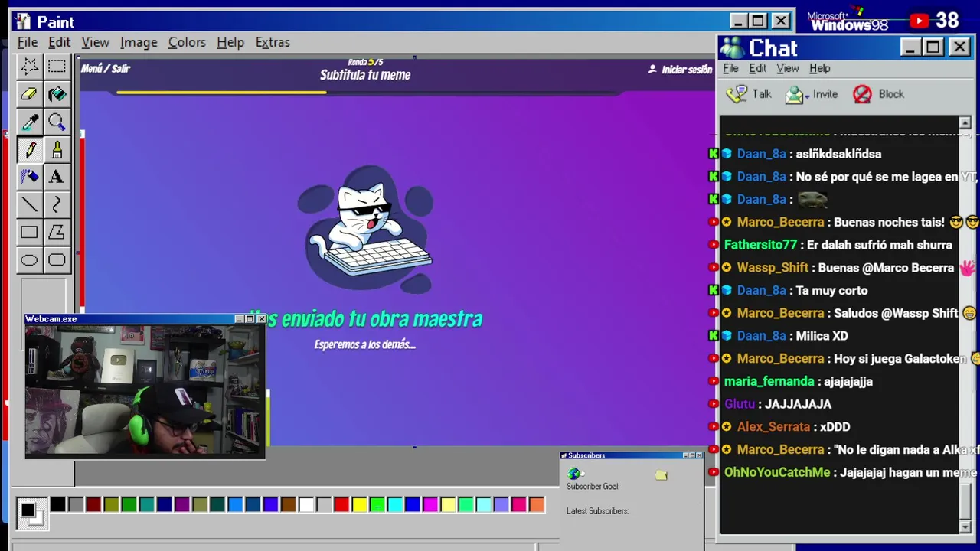Click the Talk icon in Chat
This screenshot has width=980, height=551.
pyautogui.click(x=737, y=94)
